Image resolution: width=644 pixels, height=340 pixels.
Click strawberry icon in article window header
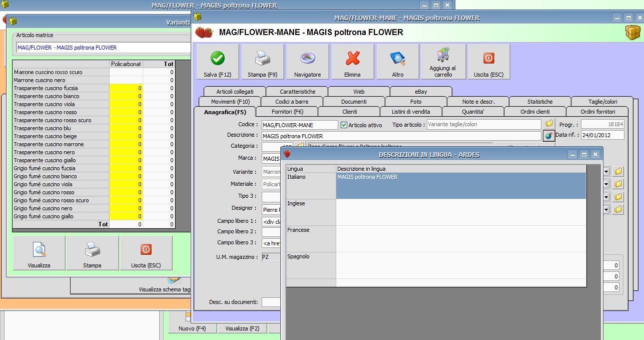[204, 33]
